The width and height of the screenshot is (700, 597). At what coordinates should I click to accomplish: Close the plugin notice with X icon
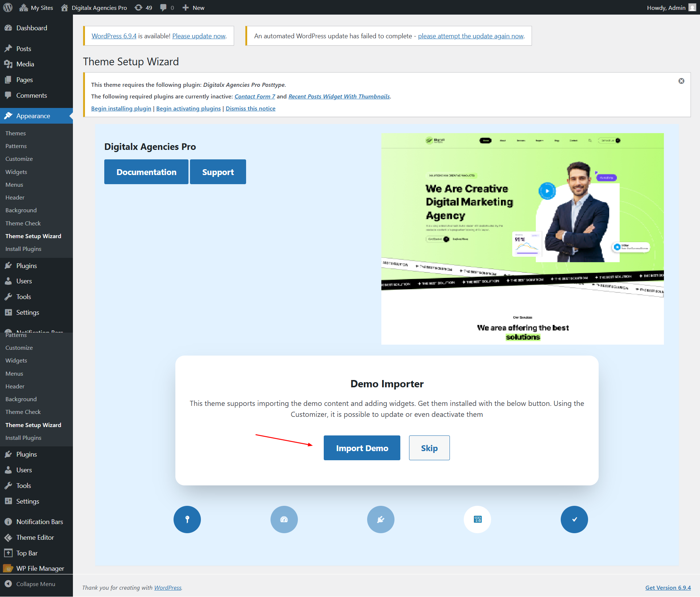click(681, 81)
